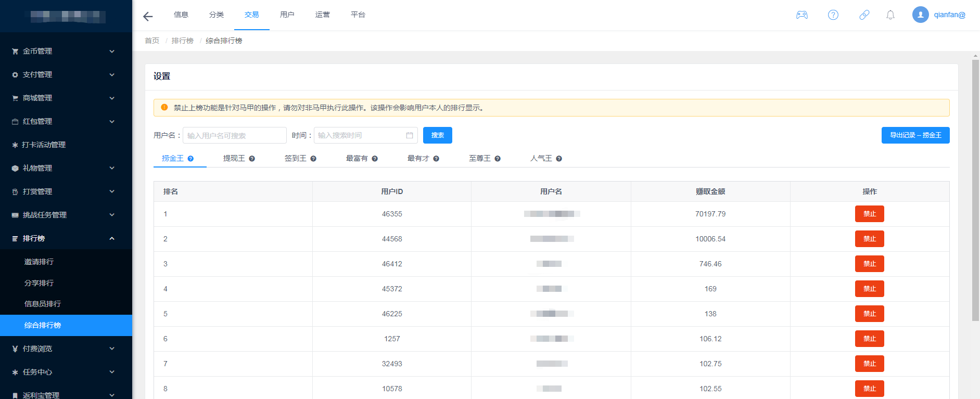Select 综合排行榜 in the sidebar

click(x=66, y=325)
